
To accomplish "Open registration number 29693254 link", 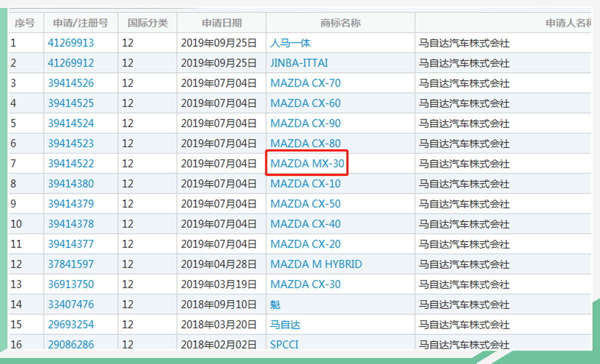I will point(70,325).
